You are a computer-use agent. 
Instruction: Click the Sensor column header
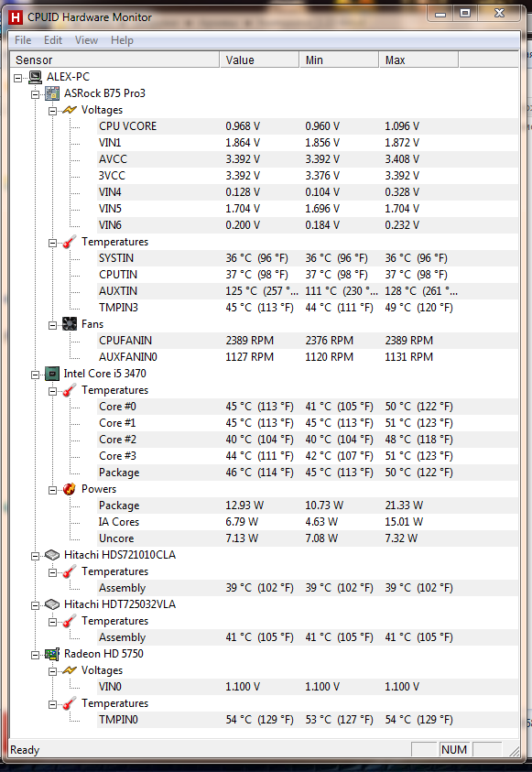tap(114, 60)
